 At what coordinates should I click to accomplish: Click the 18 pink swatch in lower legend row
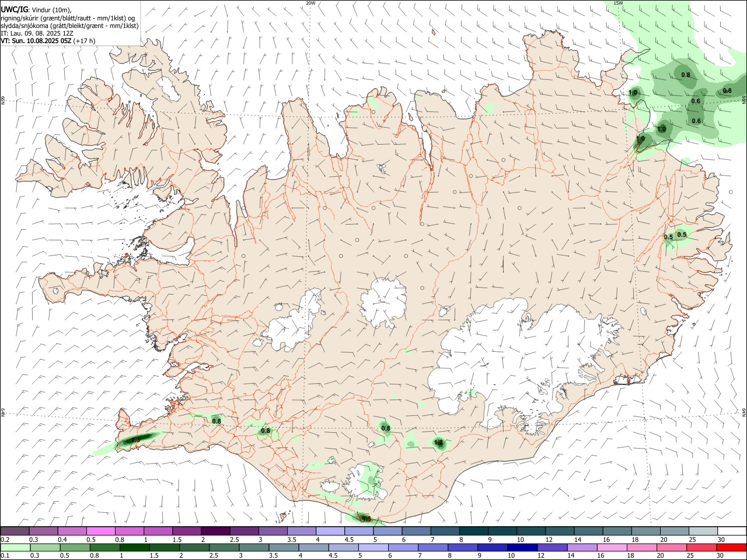click(641, 547)
